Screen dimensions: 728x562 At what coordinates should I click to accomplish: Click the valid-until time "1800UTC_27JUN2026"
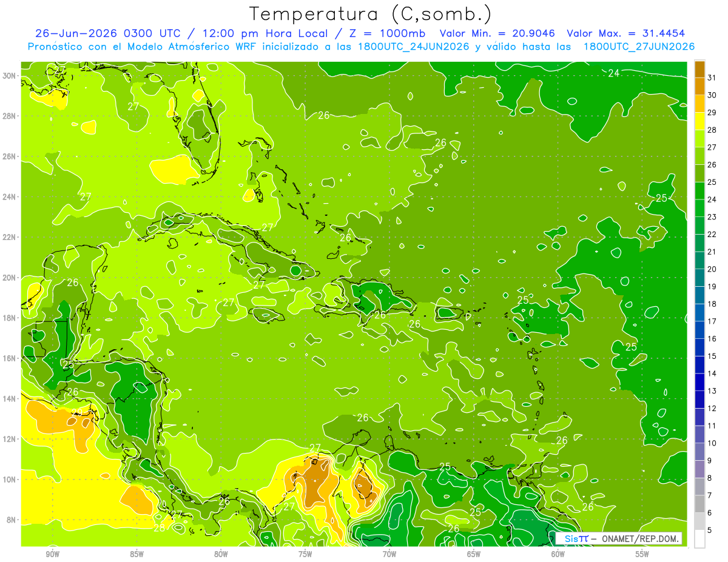[639, 47]
